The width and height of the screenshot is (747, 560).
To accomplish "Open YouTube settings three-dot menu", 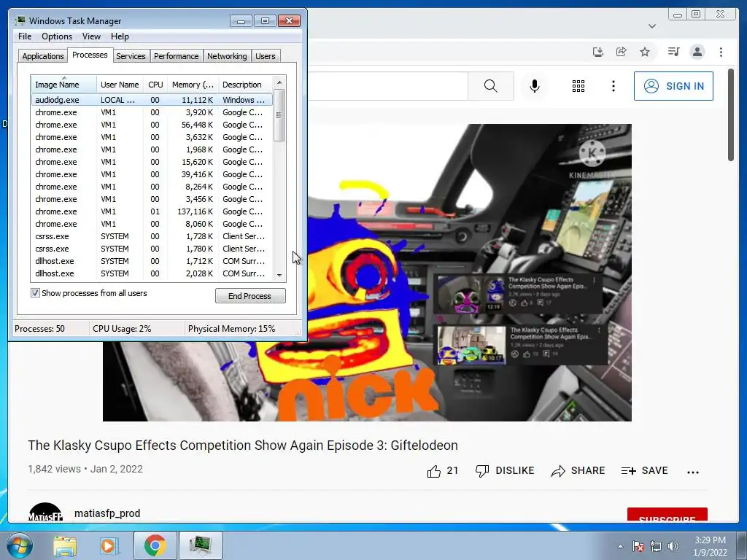I will [613, 86].
